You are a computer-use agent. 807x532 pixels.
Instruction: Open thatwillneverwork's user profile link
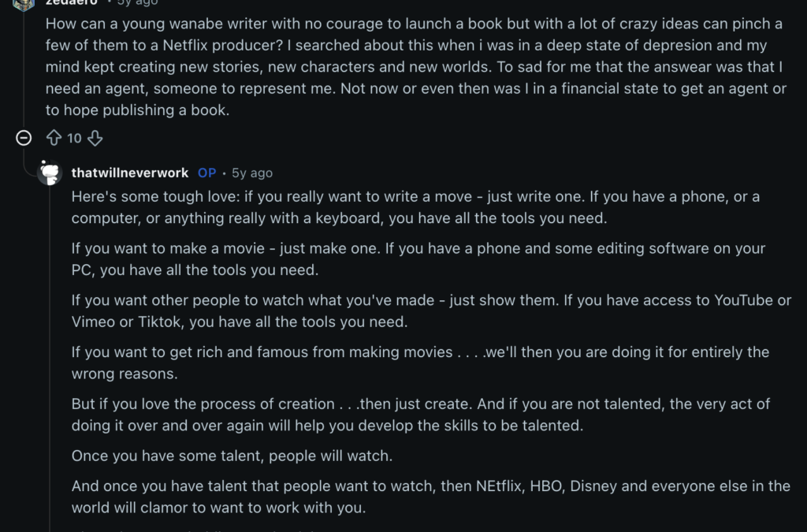click(x=130, y=173)
